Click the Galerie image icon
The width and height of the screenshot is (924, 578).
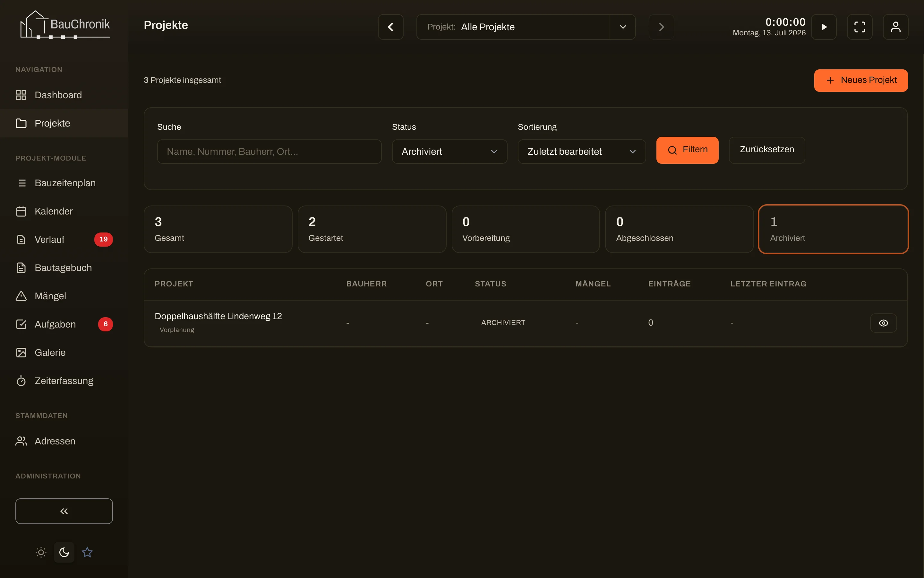21,353
